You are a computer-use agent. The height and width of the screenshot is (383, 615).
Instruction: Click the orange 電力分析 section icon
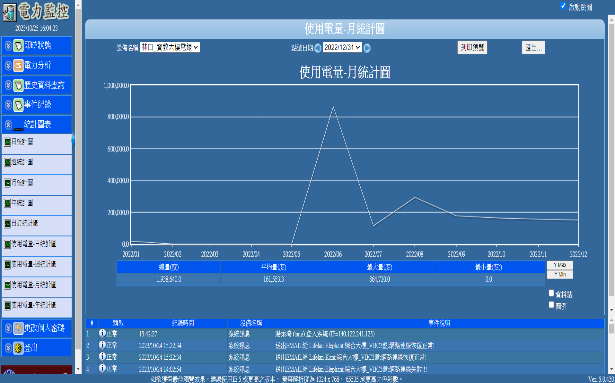(x=18, y=66)
